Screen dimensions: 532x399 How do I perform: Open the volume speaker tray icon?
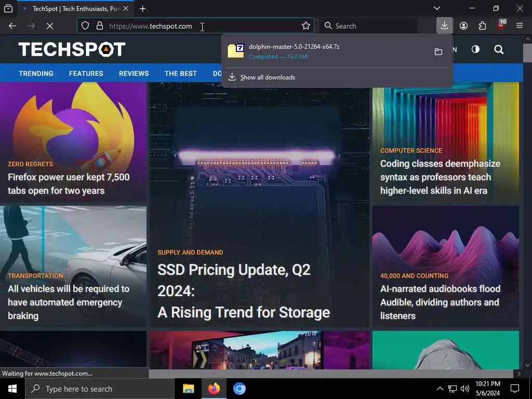click(x=465, y=389)
